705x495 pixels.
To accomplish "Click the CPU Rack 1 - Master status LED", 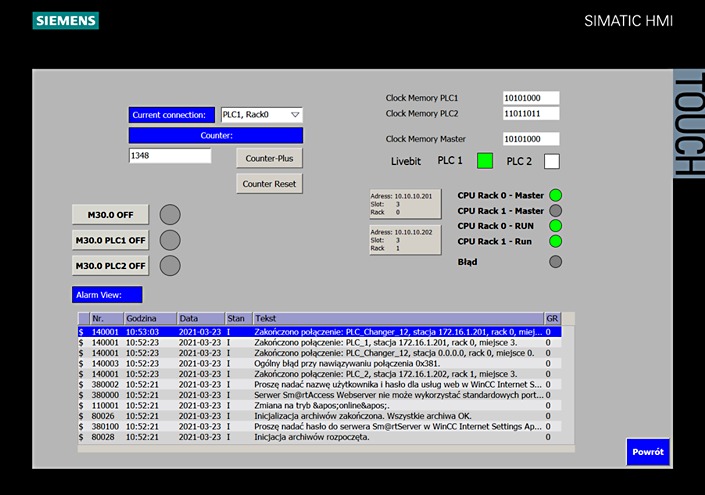I will click(556, 211).
